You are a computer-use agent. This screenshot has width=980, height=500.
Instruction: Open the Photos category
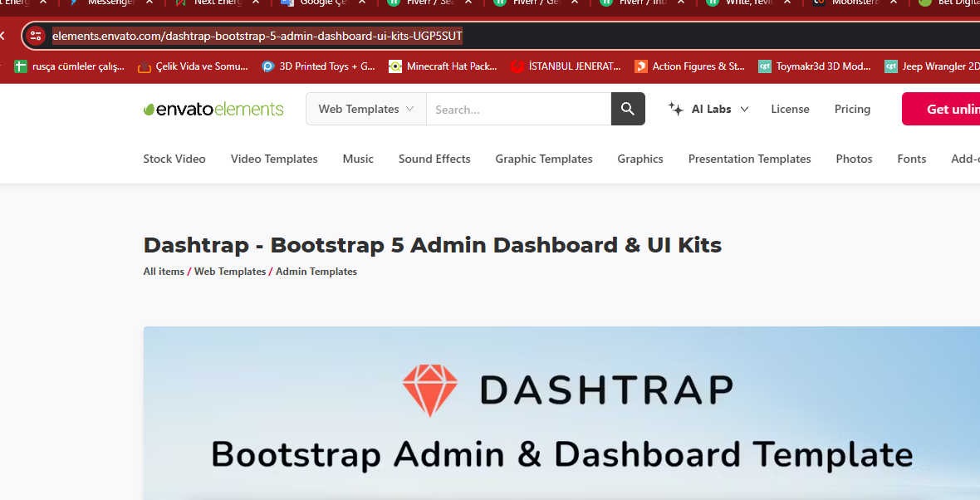[x=854, y=159]
